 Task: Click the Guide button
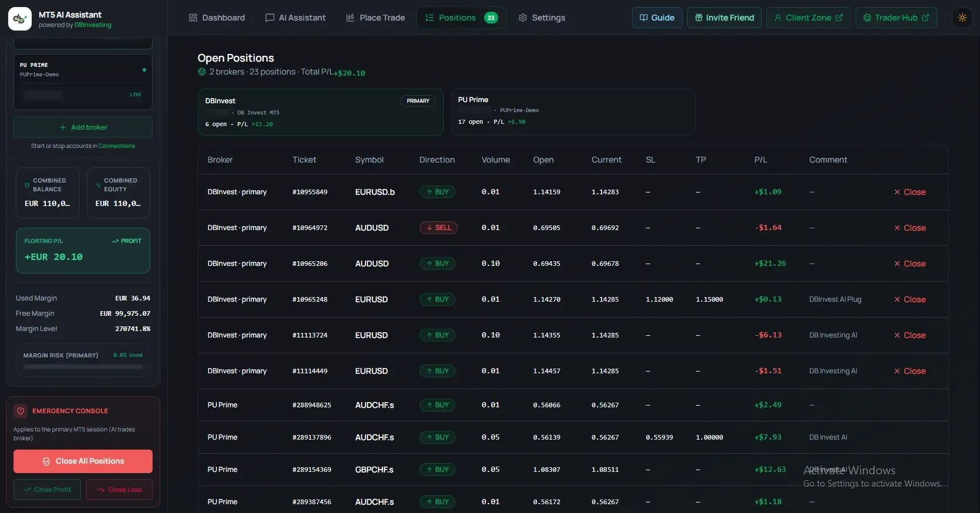[657, 18]
